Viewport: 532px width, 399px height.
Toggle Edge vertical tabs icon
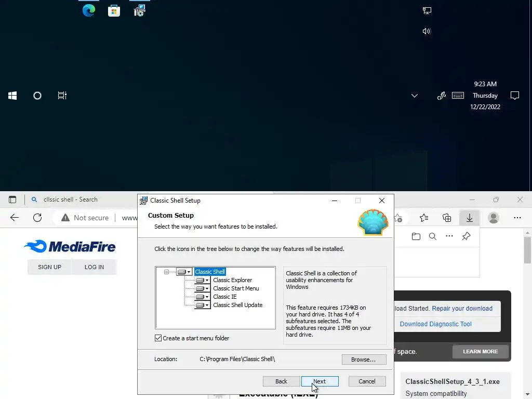[12, 199]
